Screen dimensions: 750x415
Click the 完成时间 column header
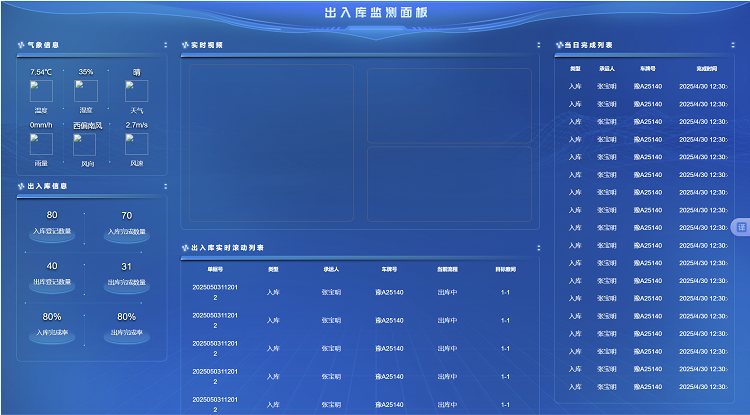click(707, 69)
